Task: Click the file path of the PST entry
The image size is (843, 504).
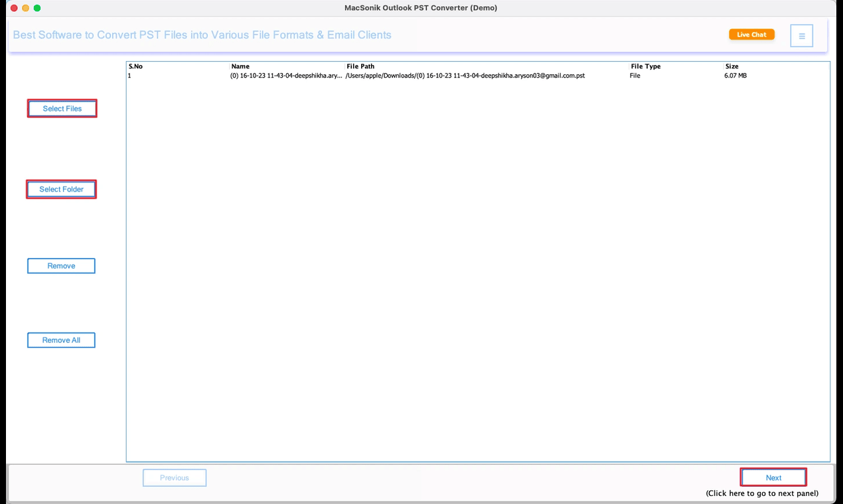Action: [x=465, y=76]
